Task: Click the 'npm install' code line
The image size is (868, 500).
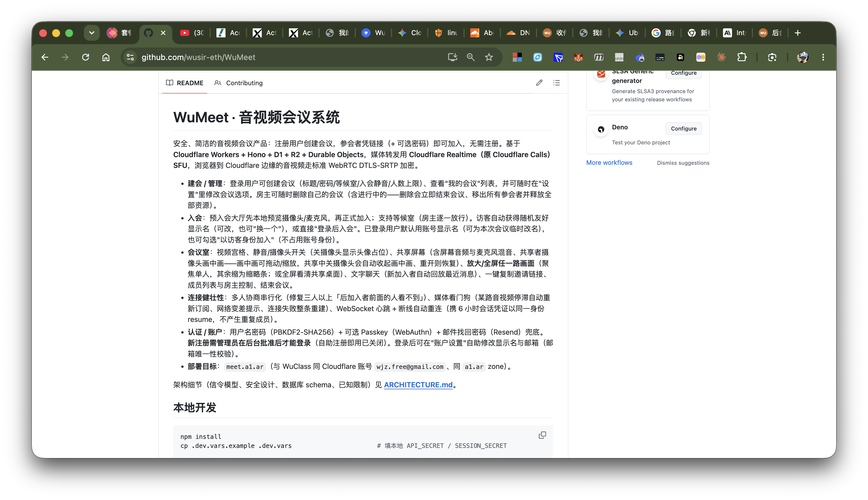Action: pos(201,437)
